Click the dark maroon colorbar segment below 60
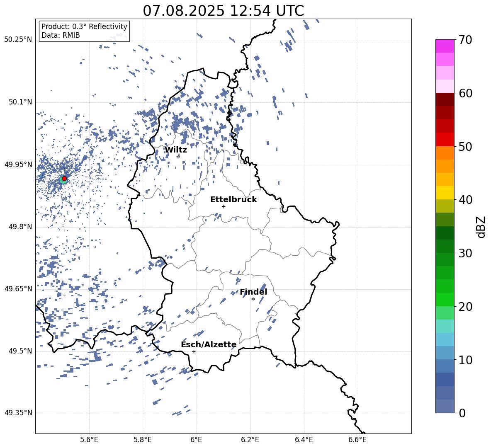 (x=445, y=99)
